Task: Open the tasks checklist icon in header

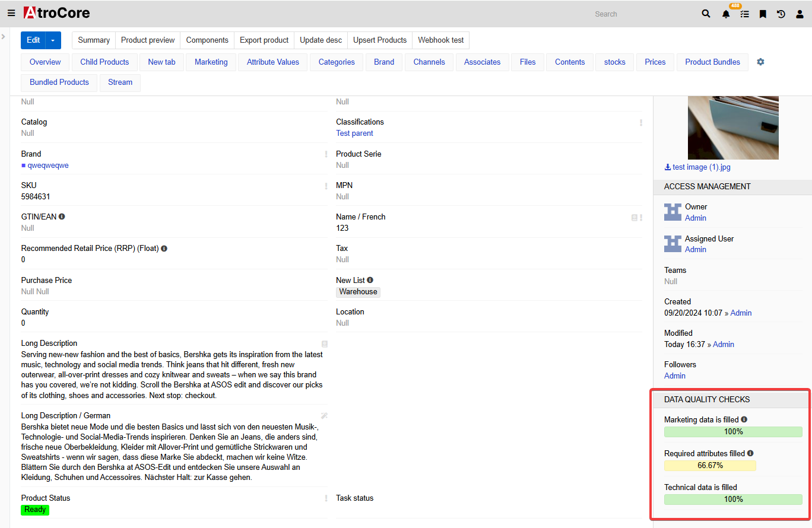Action: point(744,14)
